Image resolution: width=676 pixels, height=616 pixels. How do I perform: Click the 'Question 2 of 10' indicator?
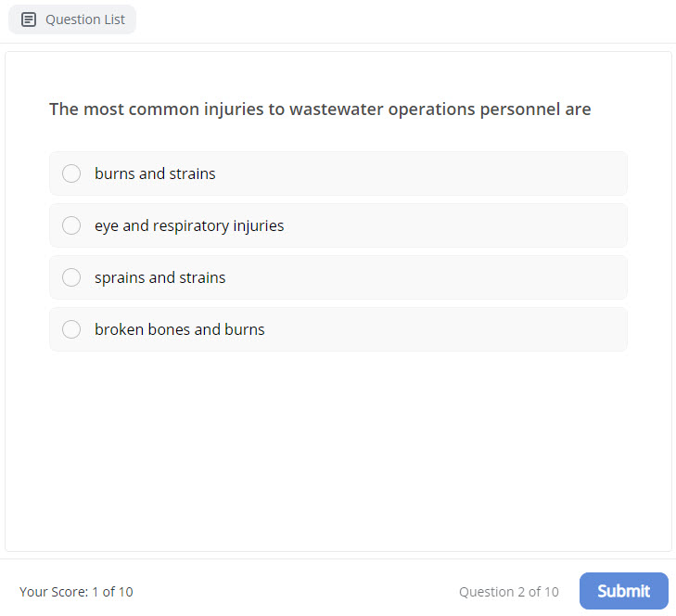(508, 592)
